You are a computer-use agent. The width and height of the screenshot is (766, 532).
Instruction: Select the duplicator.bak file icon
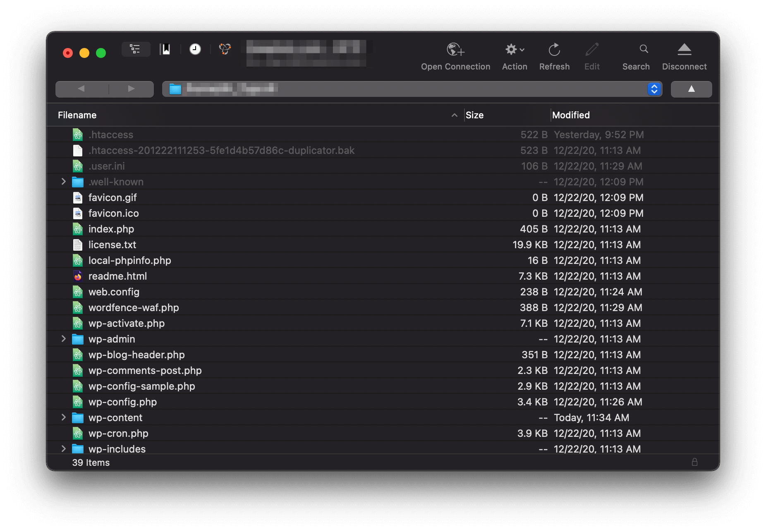78,150
